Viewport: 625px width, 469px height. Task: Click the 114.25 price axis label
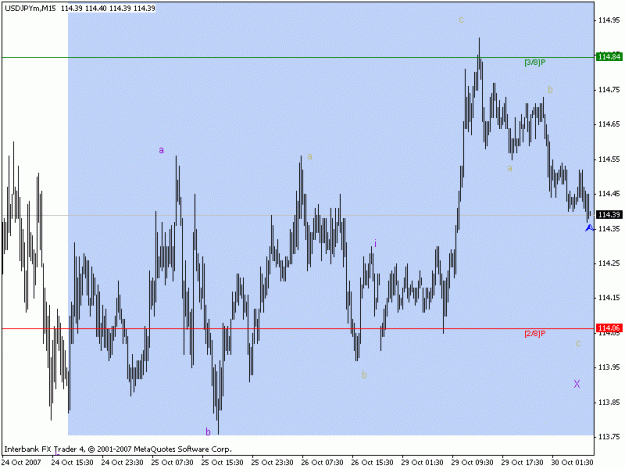609,263
